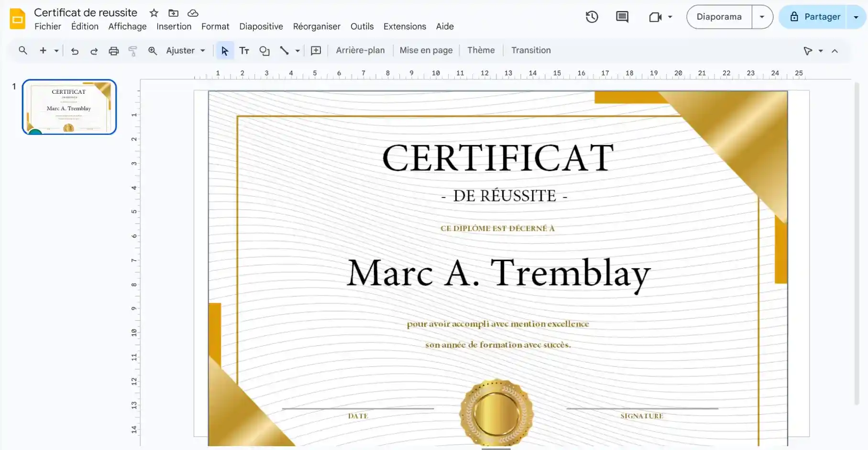The width and height of the screenshot is (868, 450).
Task: Open the Transition panel
Action: click(531, 50)
